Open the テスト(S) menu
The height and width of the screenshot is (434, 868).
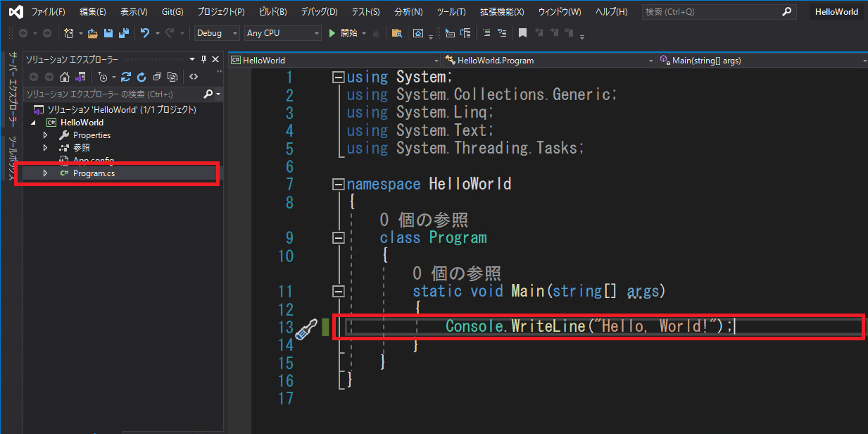(x=366, y=12)
